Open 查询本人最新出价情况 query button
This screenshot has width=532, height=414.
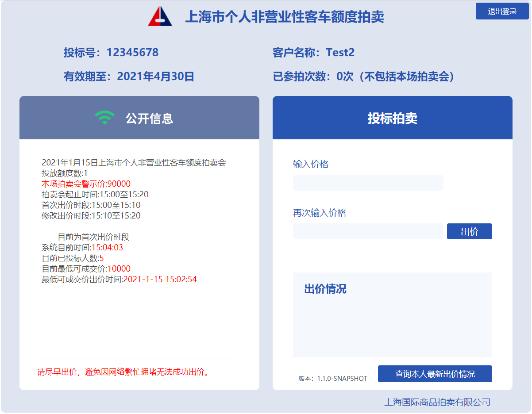435,374
